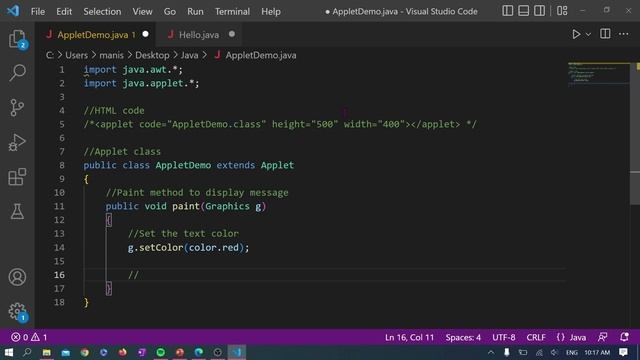This screenshot has width=640, height=360.
Task: Click the C: breadcrumb root
Action: click(x=50, y=55)
